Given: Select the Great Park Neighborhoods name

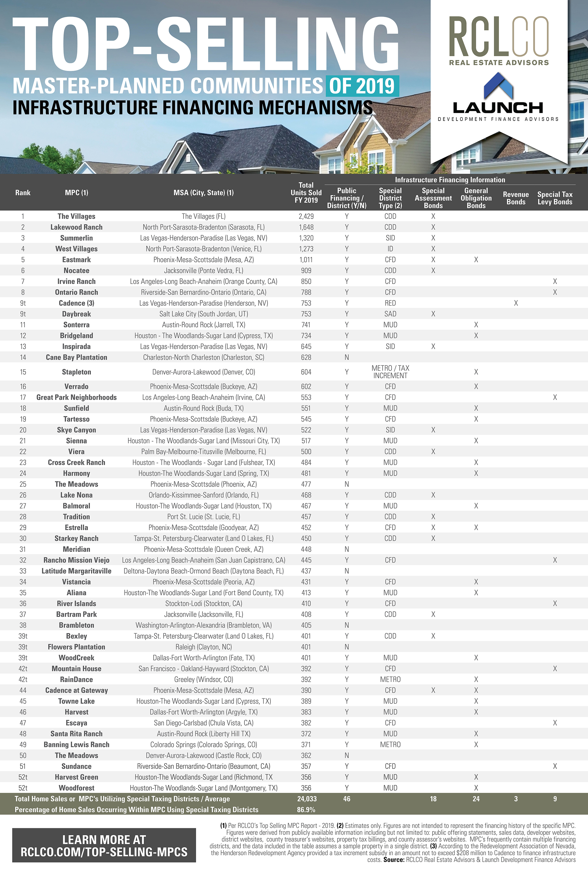Looking at the screenshot, I should [x=76, y=397].
